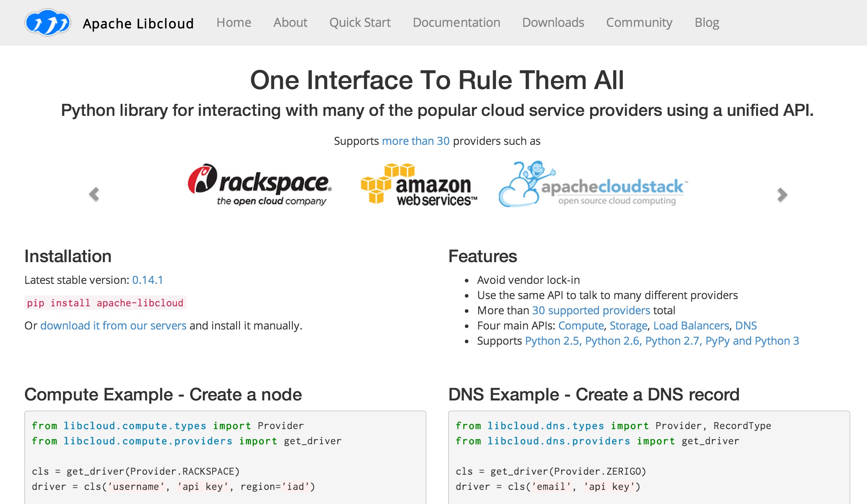Image resolution: width=867 pixels, height=504 pixels.
Task: Open the About page
Action: click(290, 22)
